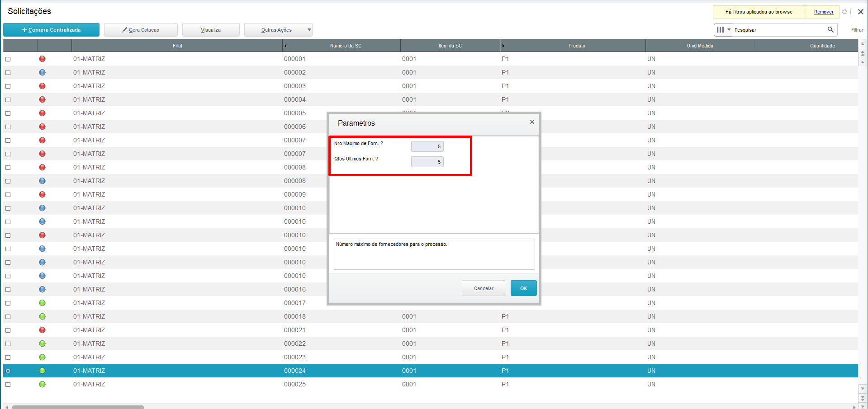Viewport: 868px width, 409px height.
Task: Select the 000022 cell in Numero da SC
Action: pos(295,343)
